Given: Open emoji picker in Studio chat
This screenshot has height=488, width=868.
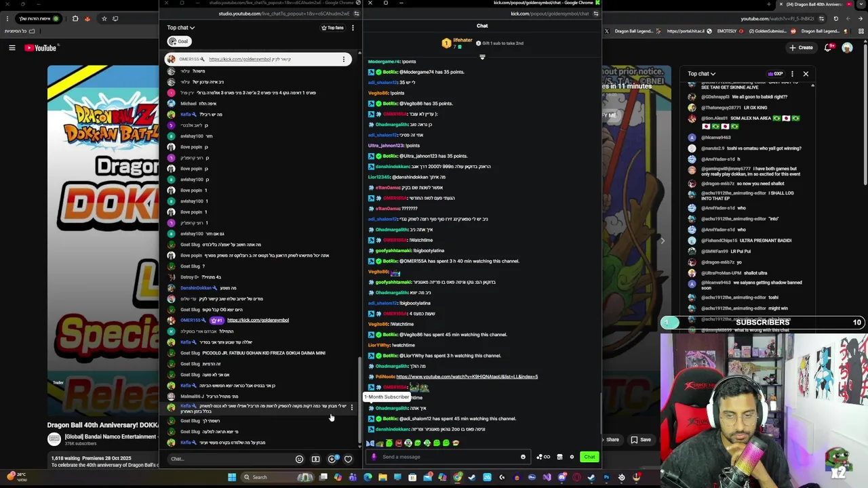Looking at the screenshot, I should 299,459.
